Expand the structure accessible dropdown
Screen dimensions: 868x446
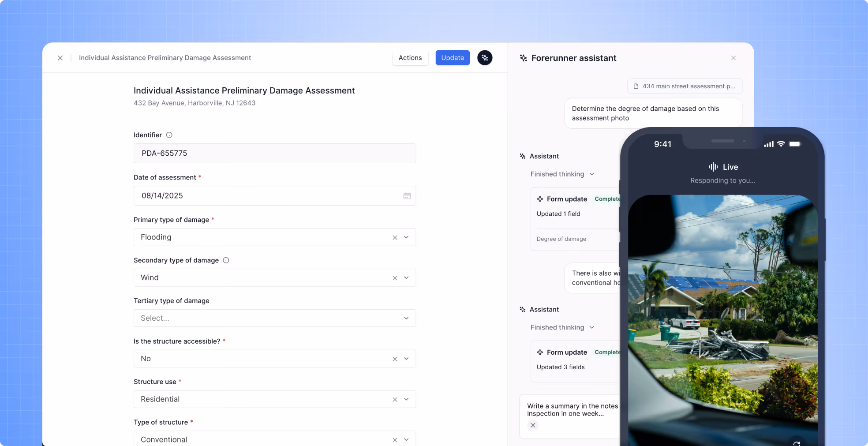point(406,359)
